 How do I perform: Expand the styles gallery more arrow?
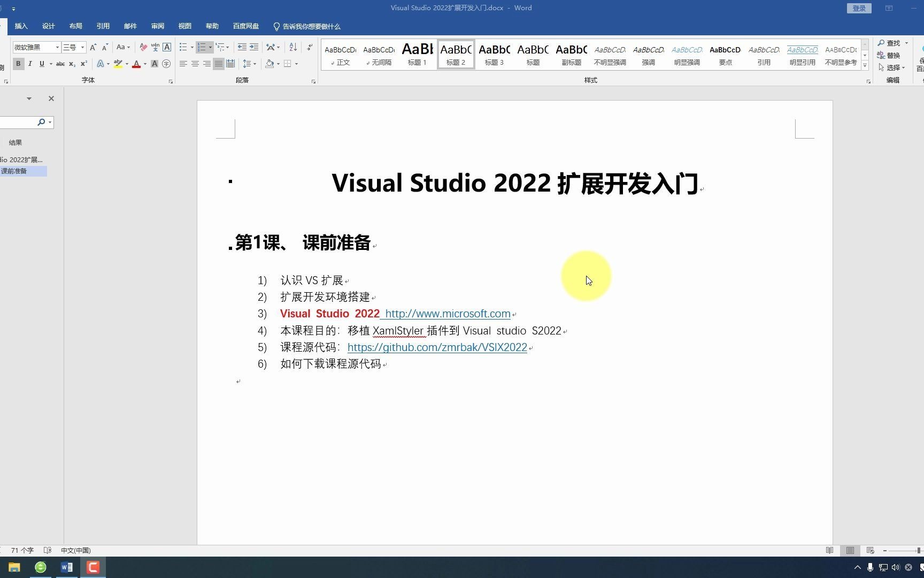tap(865, 65)
